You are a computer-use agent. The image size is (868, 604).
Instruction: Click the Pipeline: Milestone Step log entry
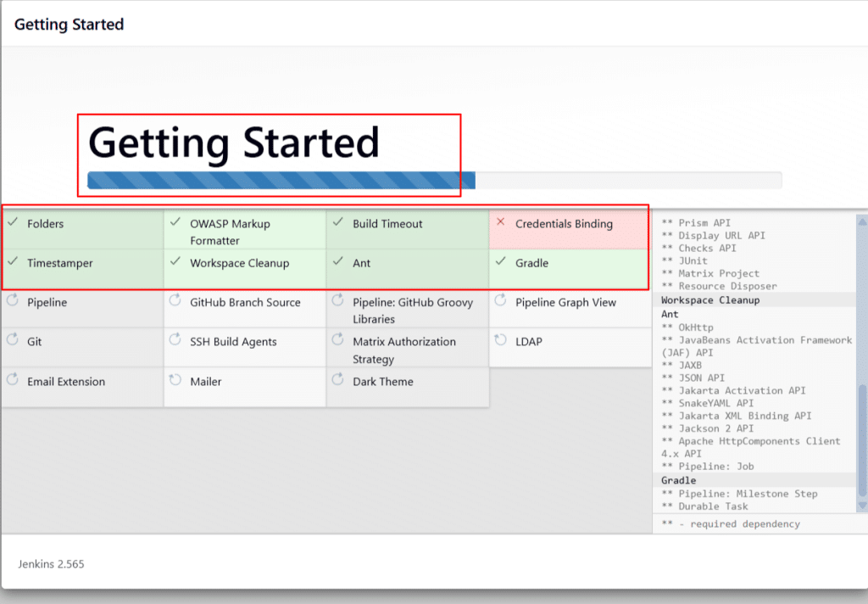coord(739,493)
